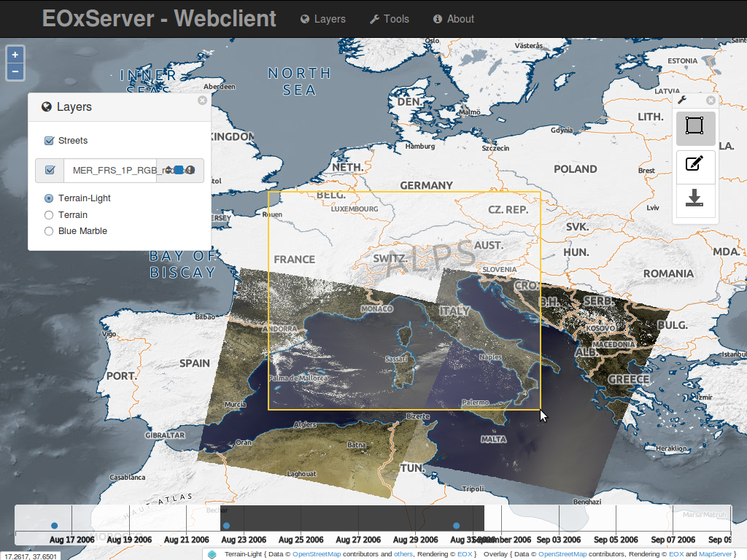Open the 'others' attribution link
The image size is (747, 560).
[403, 554]
